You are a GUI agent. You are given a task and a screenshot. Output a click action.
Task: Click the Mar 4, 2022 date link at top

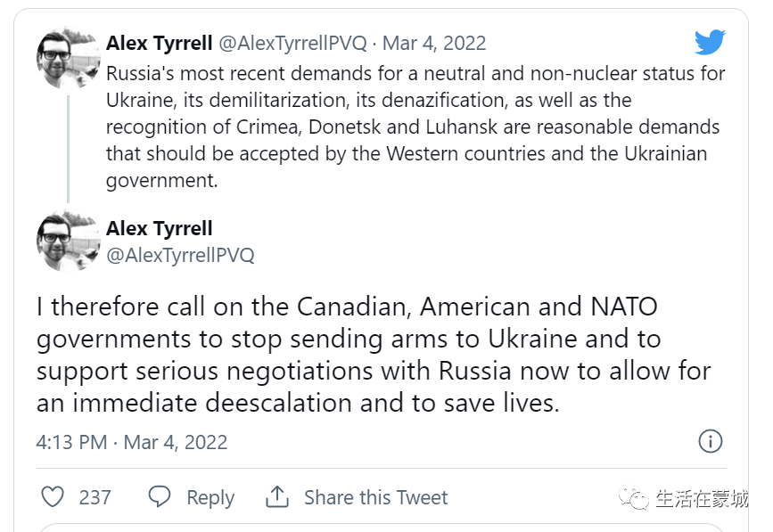click(x=434, y=44)
